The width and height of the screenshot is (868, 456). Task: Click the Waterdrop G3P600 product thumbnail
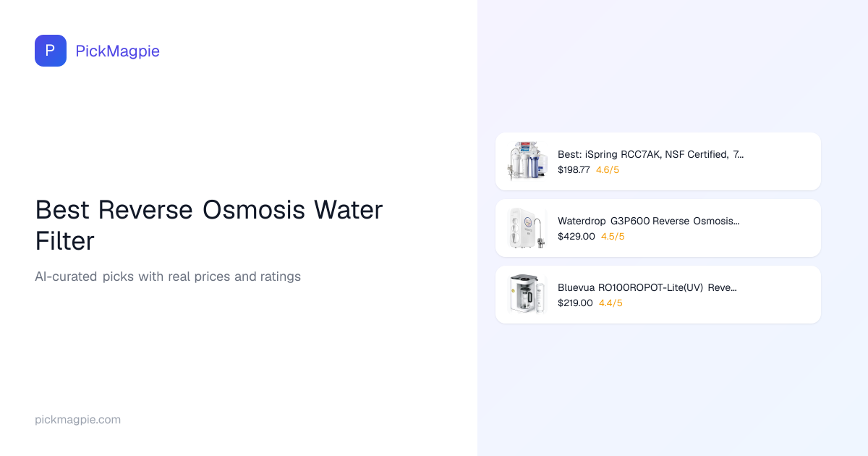coord(527,228)
